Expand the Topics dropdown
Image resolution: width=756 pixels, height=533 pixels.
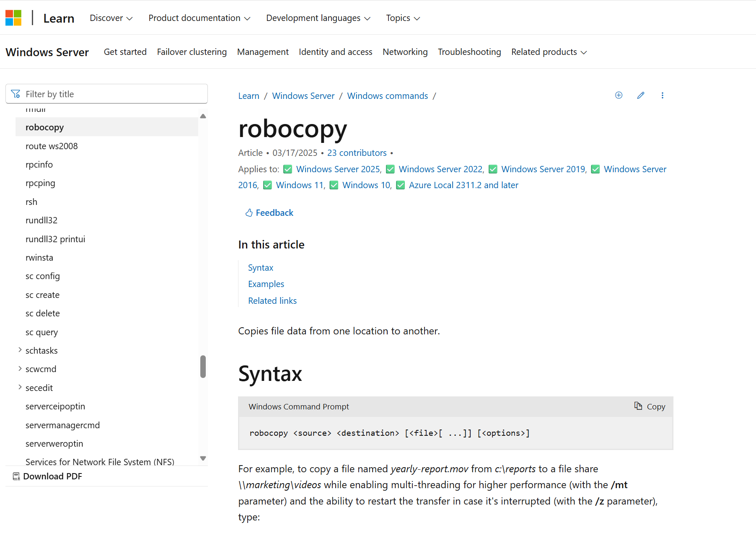pyautogui.click(x=403, y=18)
